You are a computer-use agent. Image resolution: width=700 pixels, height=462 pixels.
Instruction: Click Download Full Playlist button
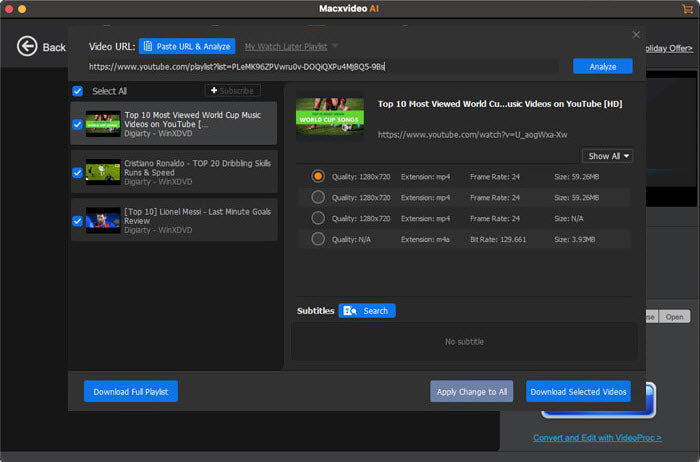coord(131,391)
